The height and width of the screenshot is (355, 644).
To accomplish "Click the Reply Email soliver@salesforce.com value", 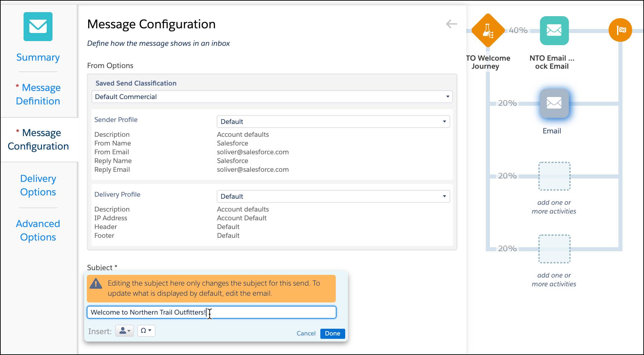I will [x=253, y=169].
